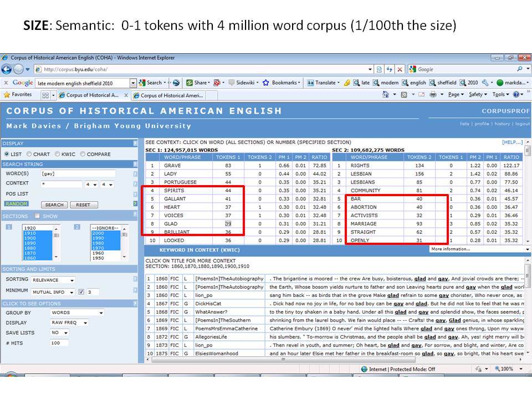Open the GROUP BY dropdown showing WORDS
The image size is (532, 399).
[77, 313]
